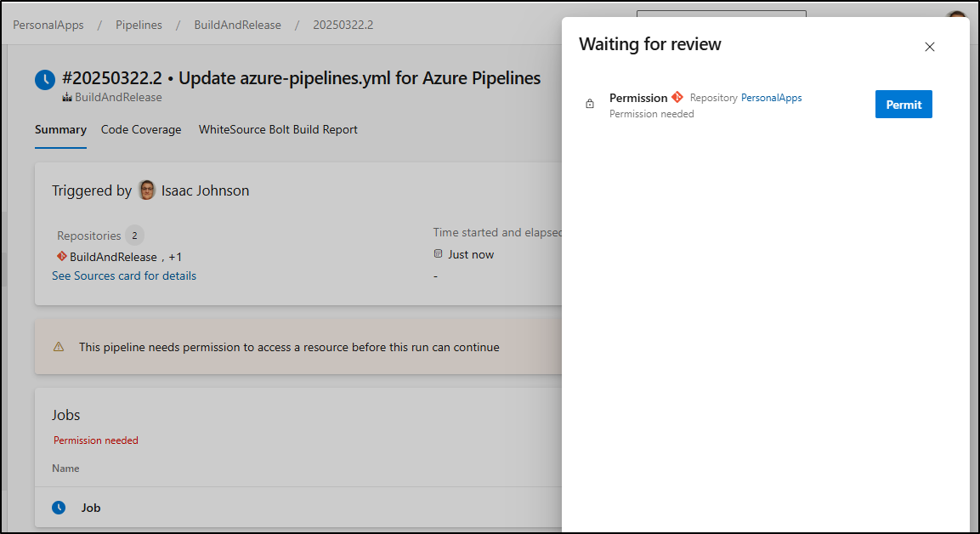Viewport: 980px width, 534px height.
Task: Click the run status clock icon near title
Action: (x=45, y=79)
